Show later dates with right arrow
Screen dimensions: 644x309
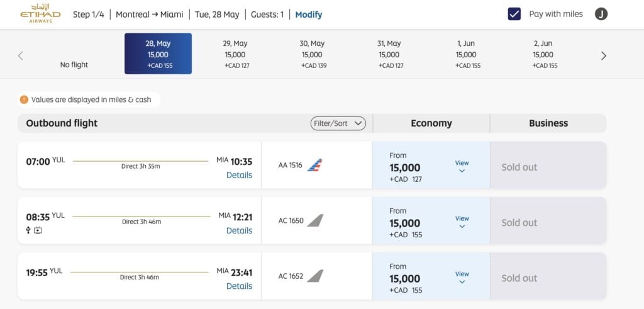(x=604, y=55)
